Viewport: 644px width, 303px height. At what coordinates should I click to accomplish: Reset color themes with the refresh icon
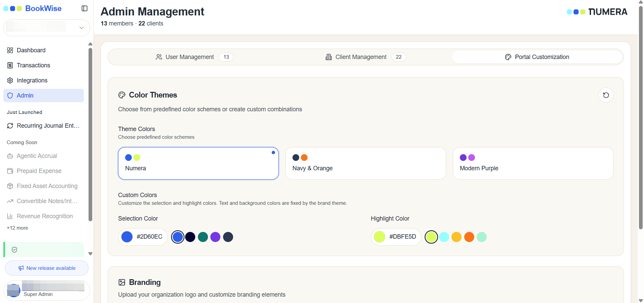pyautogui.click(x=606, y=95)
